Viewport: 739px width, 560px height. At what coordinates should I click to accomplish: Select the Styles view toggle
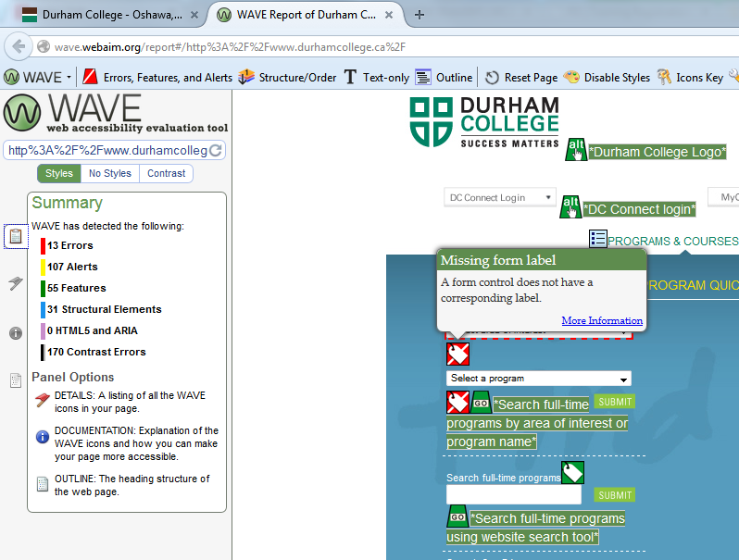tap(59, 173)
